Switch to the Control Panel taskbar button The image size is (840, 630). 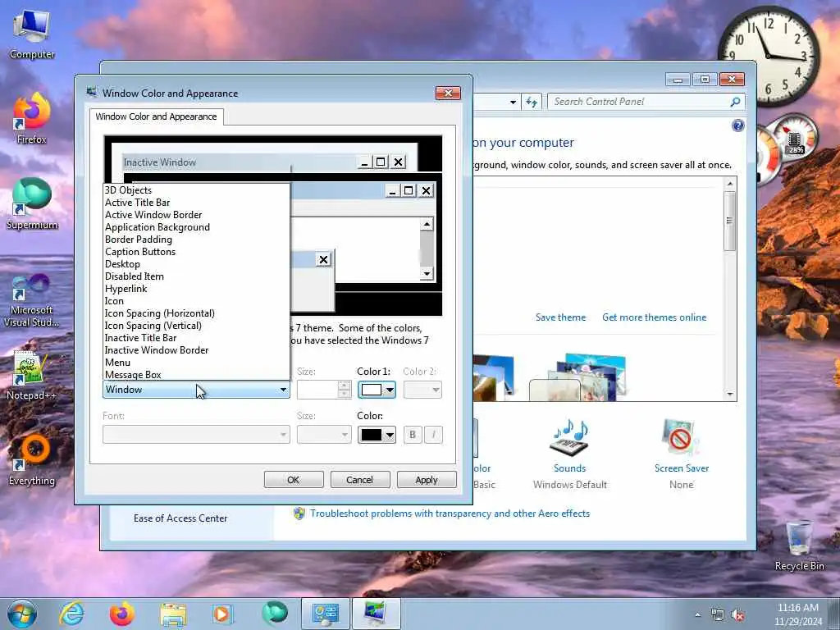[x=326, y=614]
